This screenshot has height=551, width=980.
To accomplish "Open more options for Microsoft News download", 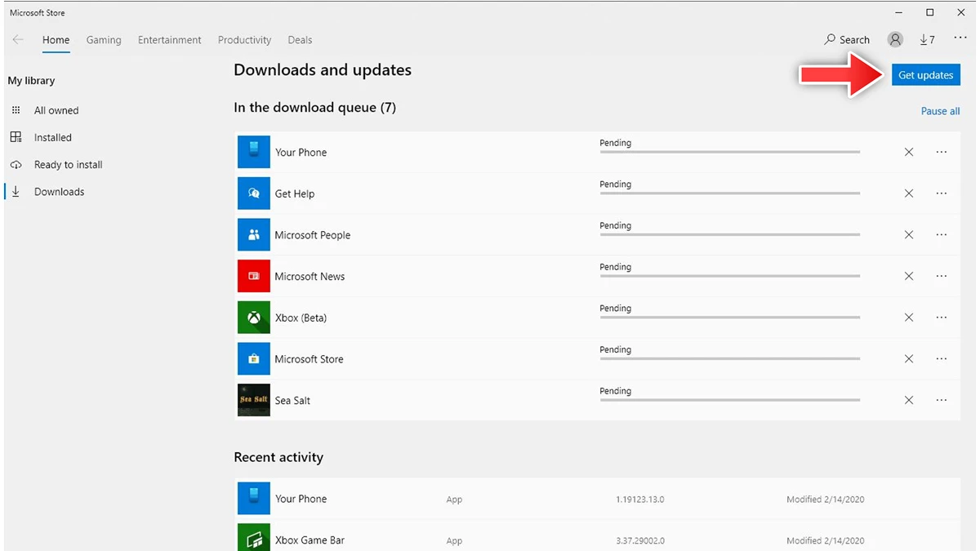I will 942,277.
